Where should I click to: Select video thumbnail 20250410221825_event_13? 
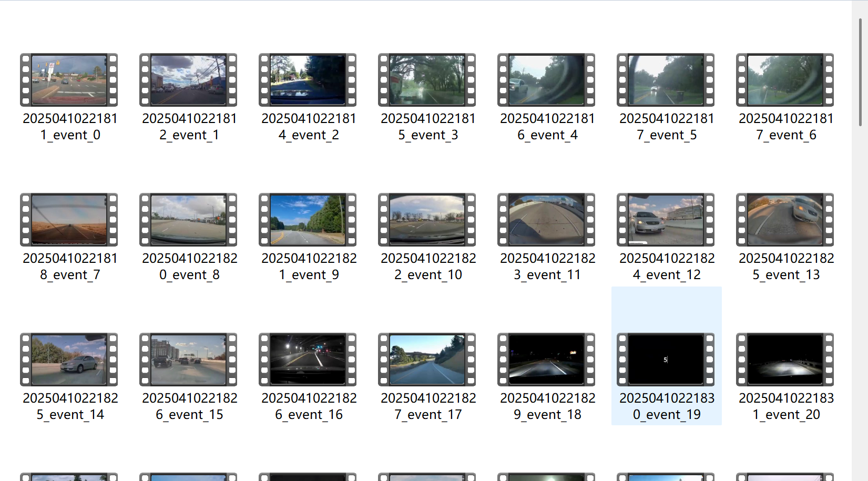click(785, 220)
